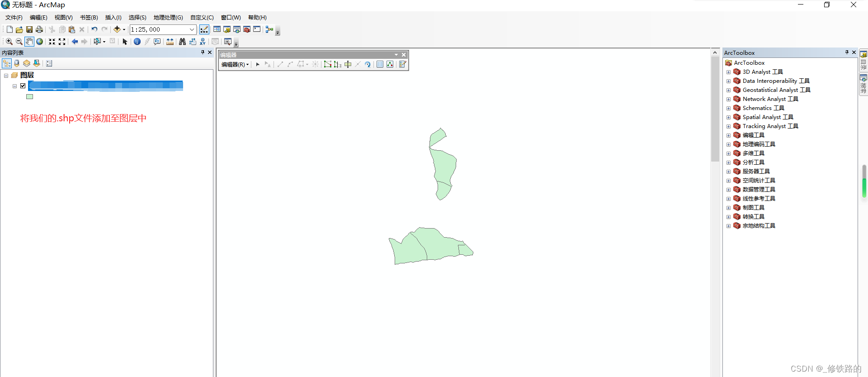Expand the Spatial Analyst tools toolbox
The image size is (868, 377).
(x=728, y=117)
